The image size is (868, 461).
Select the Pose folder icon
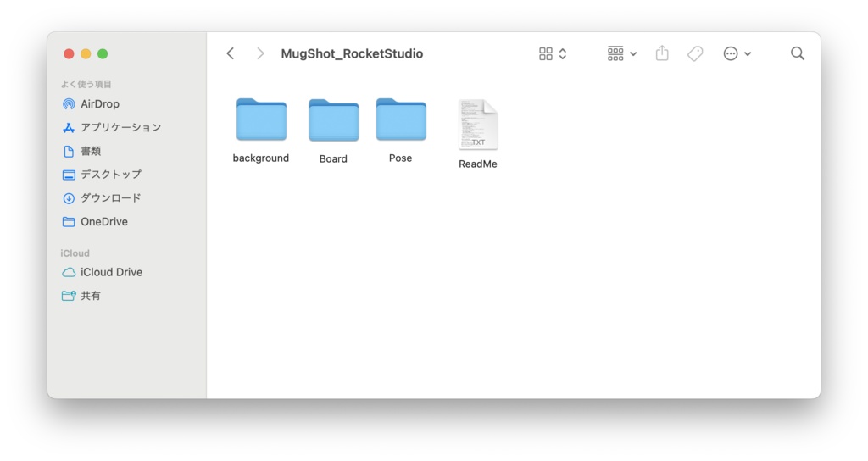(401, 119)
